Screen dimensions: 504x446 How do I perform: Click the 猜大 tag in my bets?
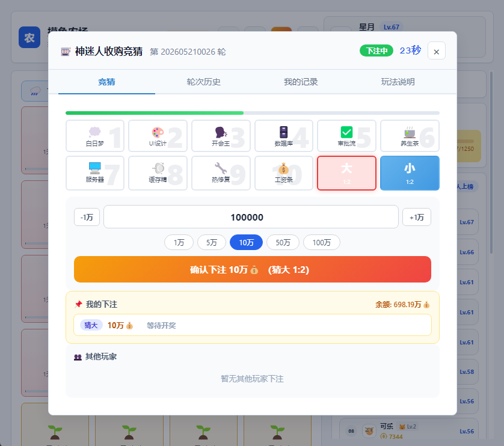91,325
